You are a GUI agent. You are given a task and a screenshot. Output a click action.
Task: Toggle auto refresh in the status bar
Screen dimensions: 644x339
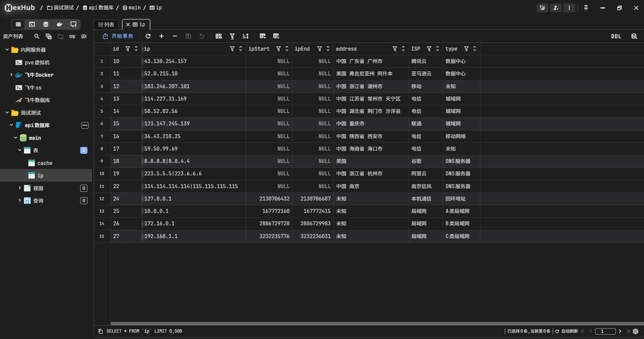pos(566,331)
